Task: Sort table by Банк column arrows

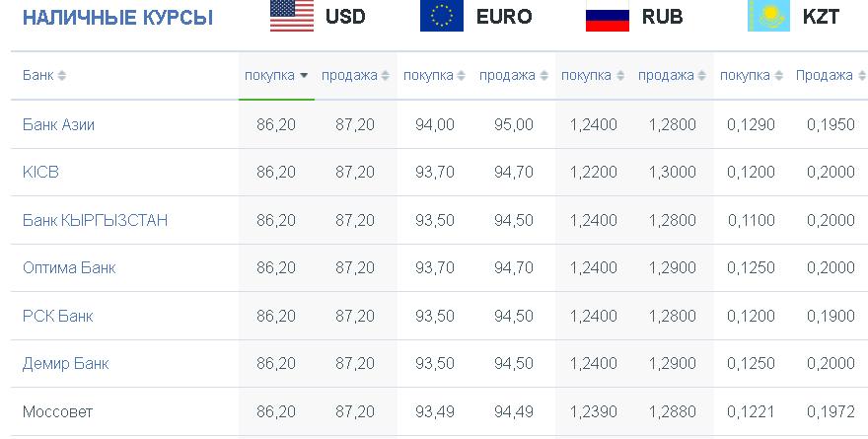Action: [61, 75]
